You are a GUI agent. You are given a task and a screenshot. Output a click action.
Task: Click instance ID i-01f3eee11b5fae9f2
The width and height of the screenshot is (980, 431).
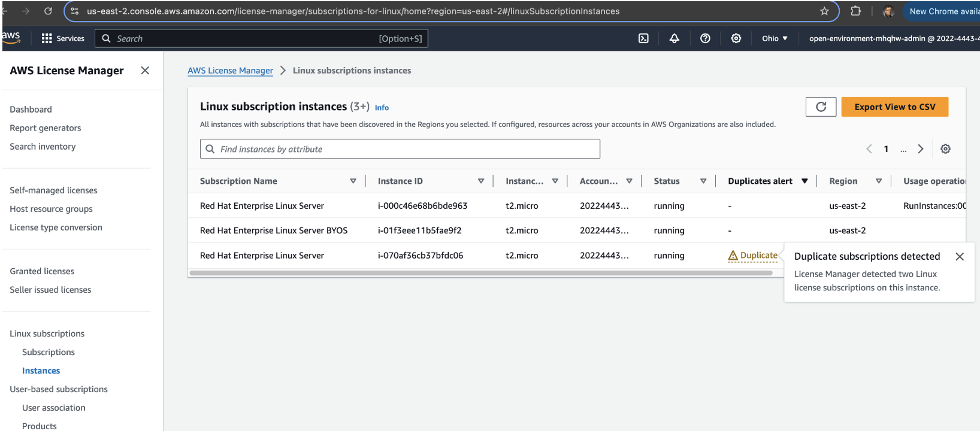(x=419, y=230)
